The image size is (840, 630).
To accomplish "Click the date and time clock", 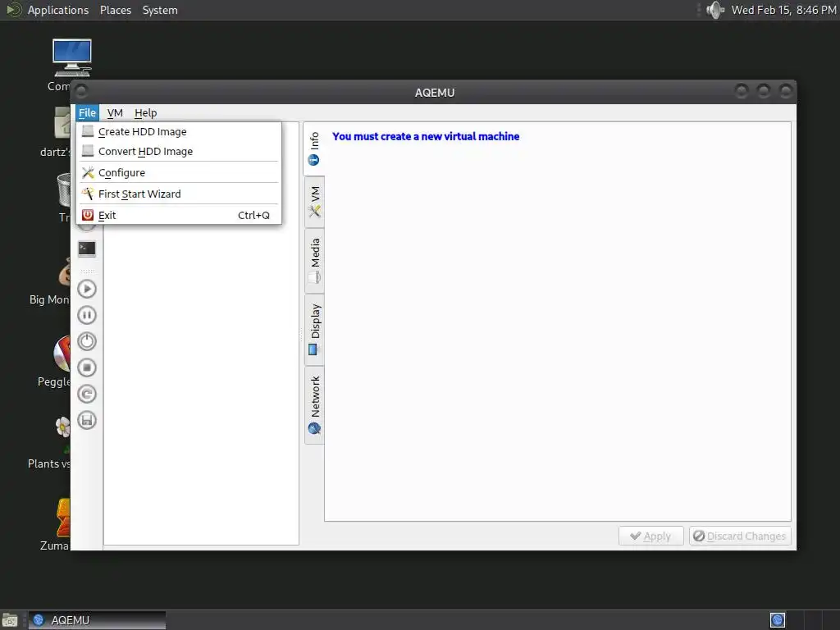I will (783, 10).
